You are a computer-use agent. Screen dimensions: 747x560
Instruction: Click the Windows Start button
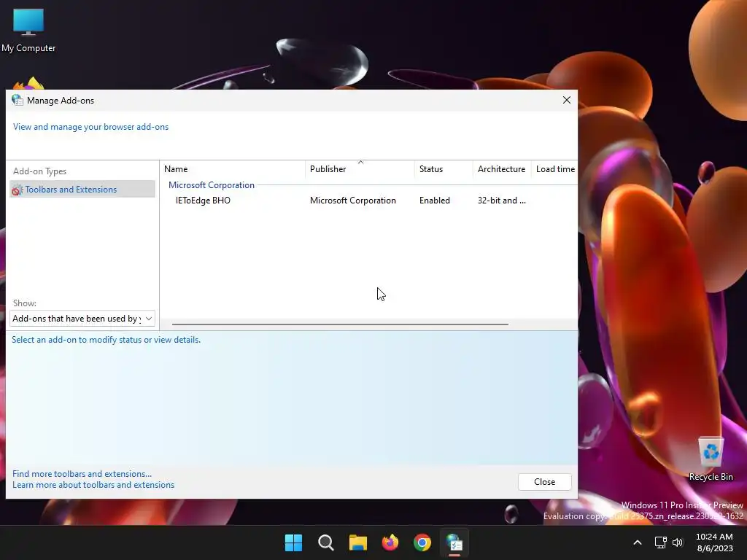pyautogui.click(x=293, y=542)
